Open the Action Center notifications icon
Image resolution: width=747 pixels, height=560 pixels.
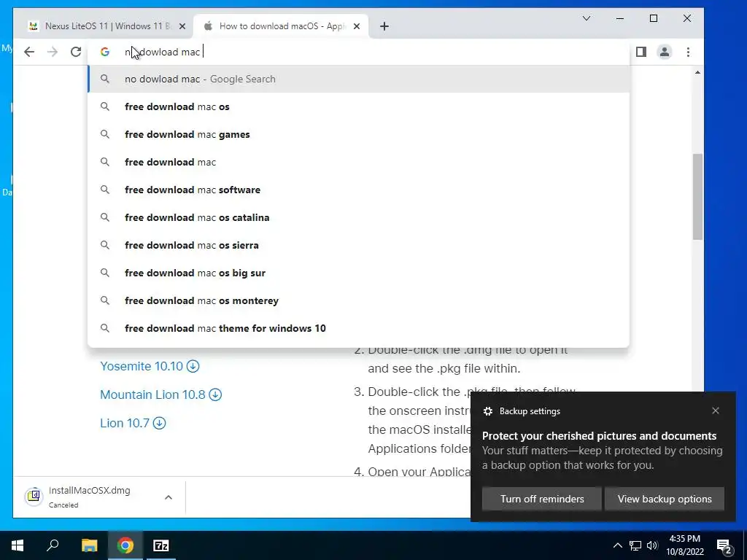[x=724, y=545]
